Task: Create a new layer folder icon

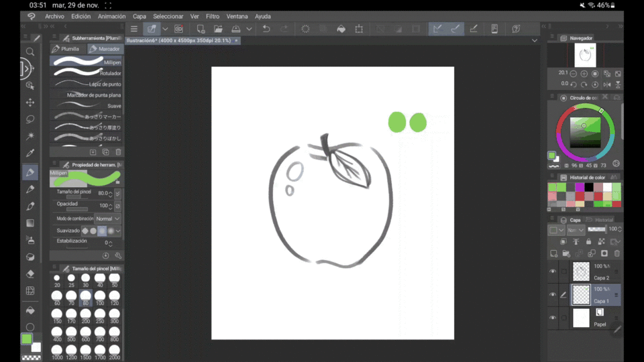Action: [x=566, y=253]
